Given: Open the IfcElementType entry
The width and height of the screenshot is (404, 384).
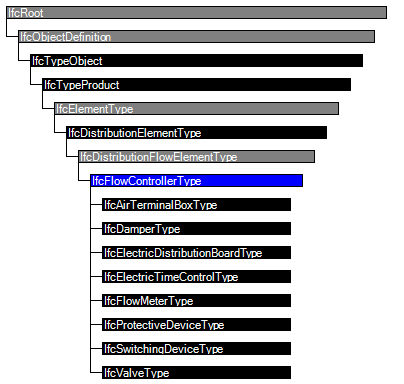Looking at the screenshot, I should pos(196,109).
